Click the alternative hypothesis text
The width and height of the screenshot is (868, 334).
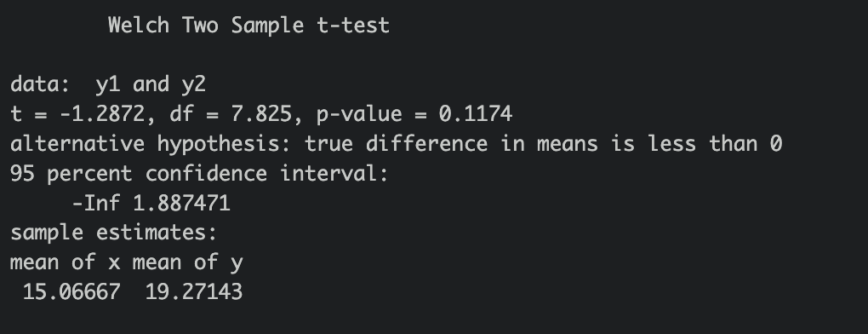point(397,144)
